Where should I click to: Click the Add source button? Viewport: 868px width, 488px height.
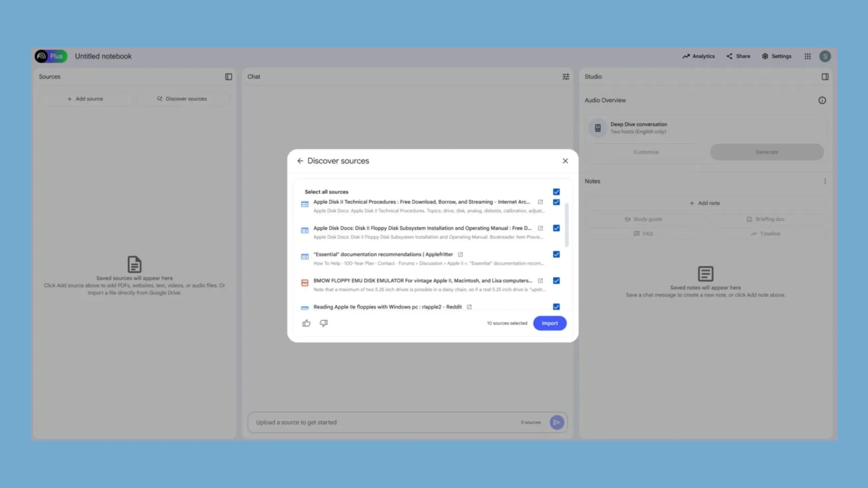click(x=85, y=99)
